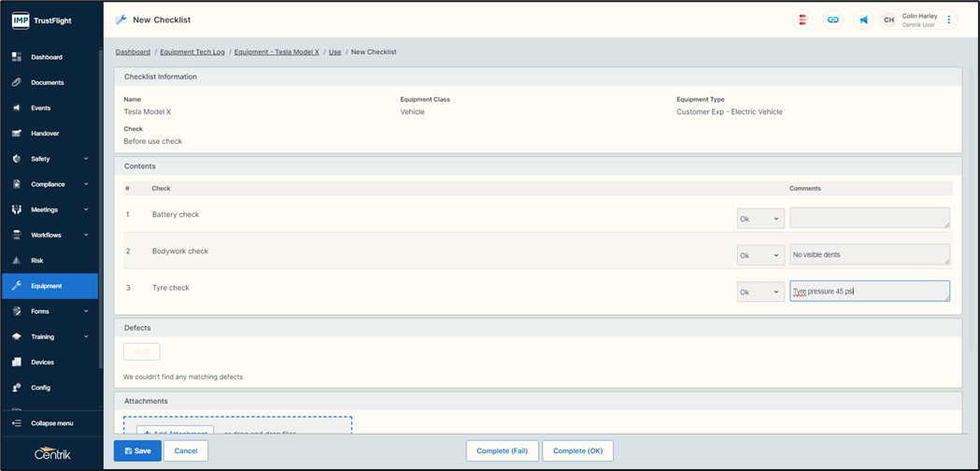Screen dimensions: 980x471
Task: Click the red database icon in header
Action: pos(802,20)
